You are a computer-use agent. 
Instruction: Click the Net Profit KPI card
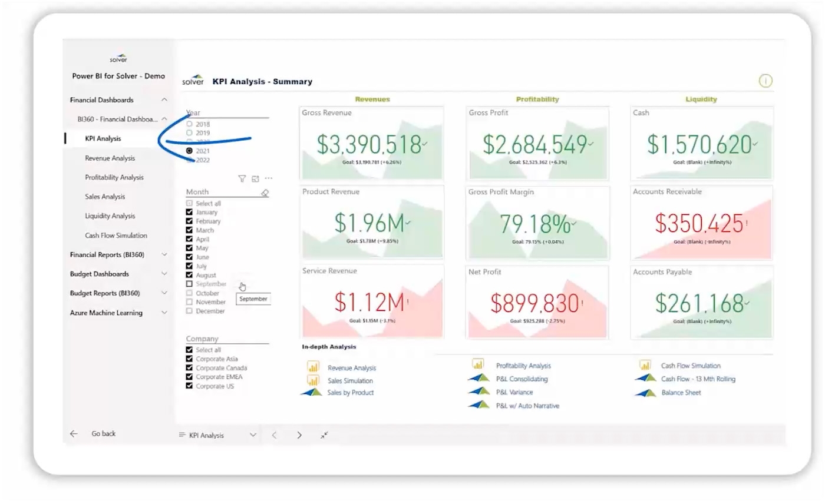[x=536, y=303]
